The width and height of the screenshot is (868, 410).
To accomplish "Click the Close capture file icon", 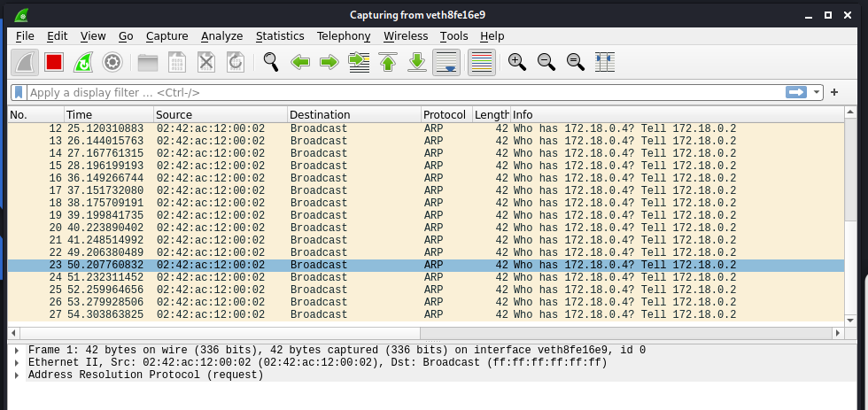I will pos(206,63).
